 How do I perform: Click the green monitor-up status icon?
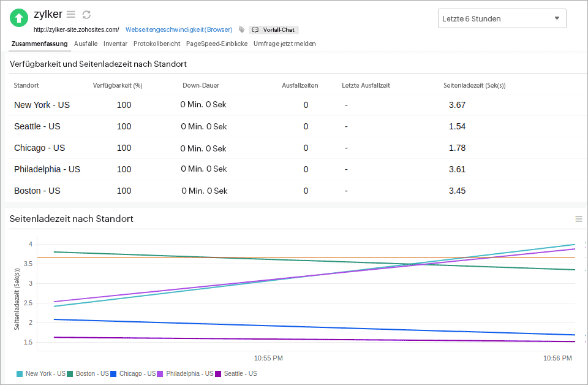coord(19,18)
